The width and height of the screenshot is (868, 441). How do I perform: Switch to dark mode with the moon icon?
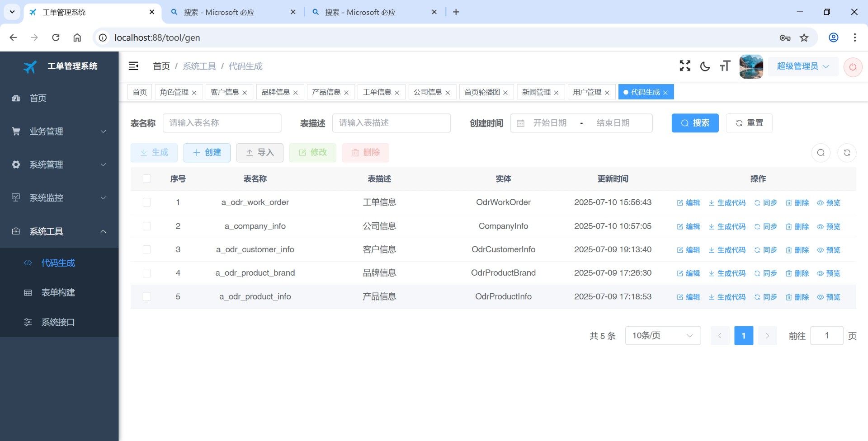(x=705, y=66)
